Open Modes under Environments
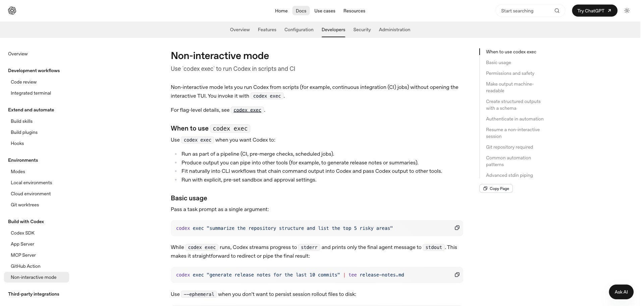The width and height of the screenshot is (644, 306). (18, 171)
